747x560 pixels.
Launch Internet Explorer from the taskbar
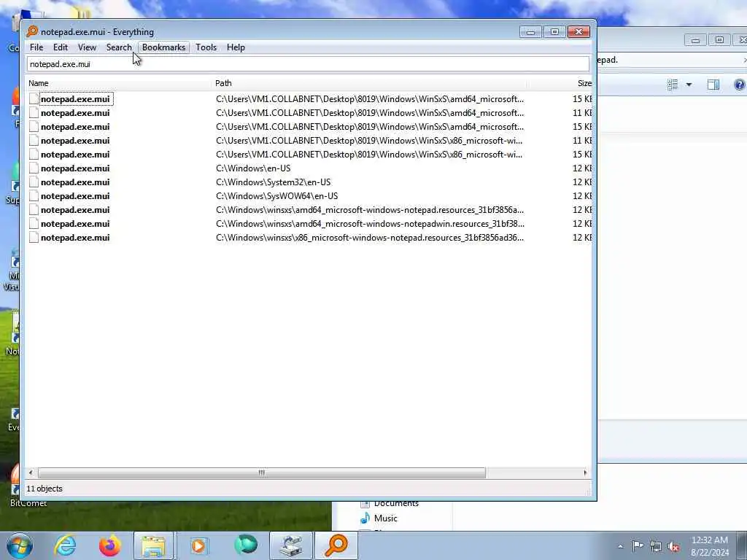pyautogui.click(x=65, y=545)
